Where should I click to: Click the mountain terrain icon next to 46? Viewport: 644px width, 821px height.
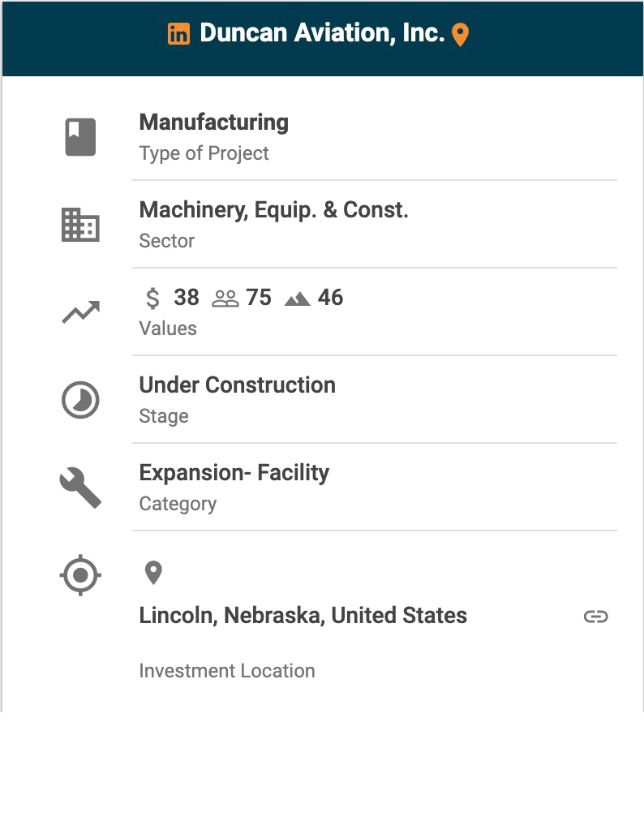pos(298,299)
